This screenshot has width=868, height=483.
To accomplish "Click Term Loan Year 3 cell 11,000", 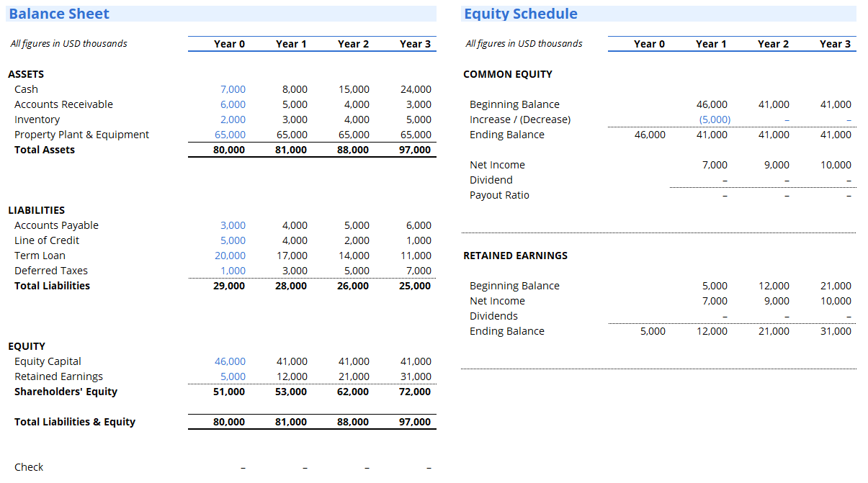I will point(416,256).
